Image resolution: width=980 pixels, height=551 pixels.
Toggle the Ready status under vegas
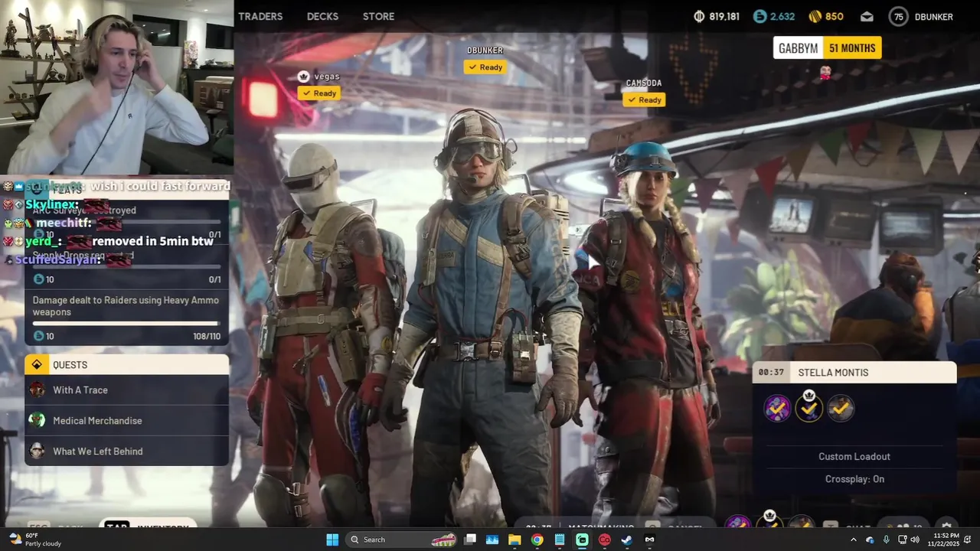319,93
